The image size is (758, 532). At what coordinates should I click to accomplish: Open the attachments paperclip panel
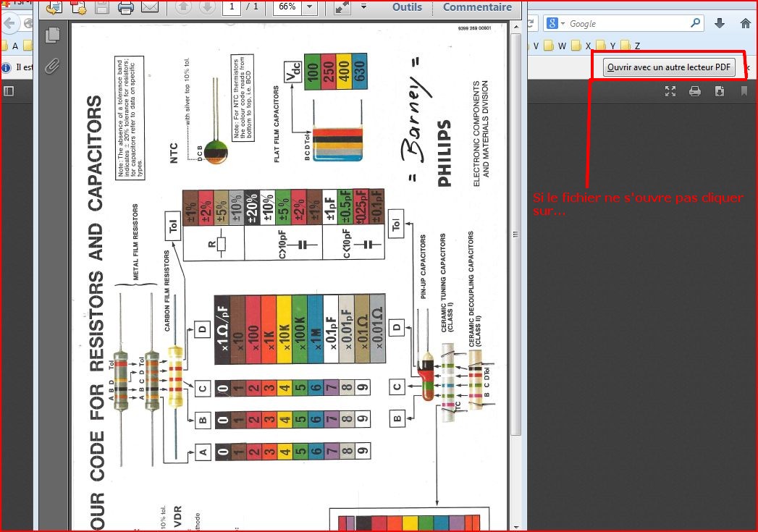click(52, 66)
